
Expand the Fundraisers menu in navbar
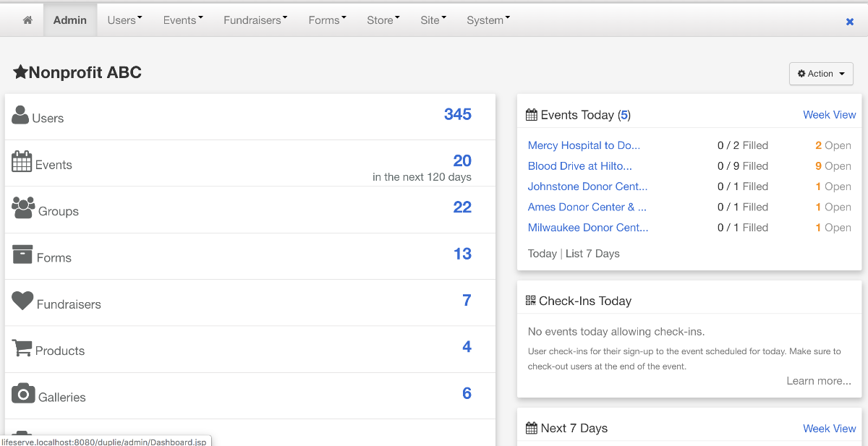point(255,20)
